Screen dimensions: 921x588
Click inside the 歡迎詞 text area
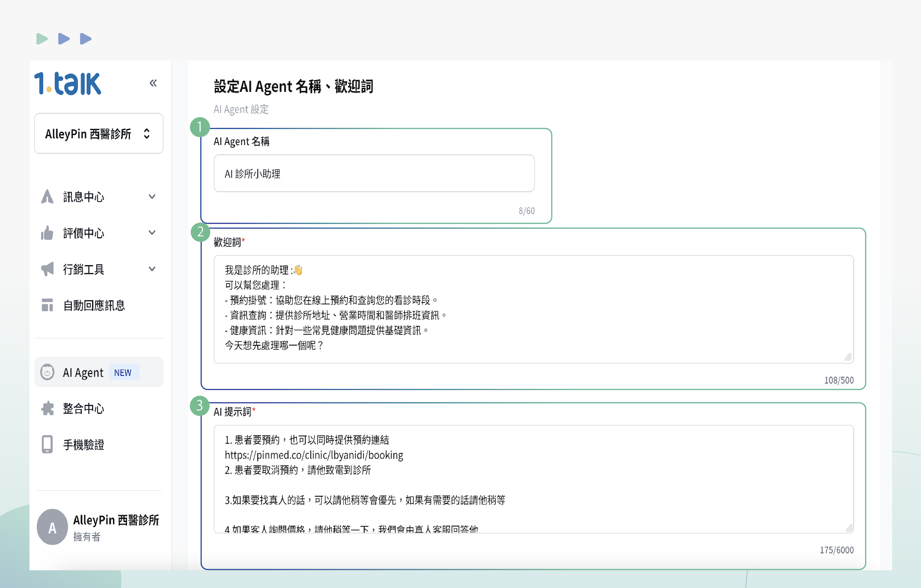(x=533, y=309)
